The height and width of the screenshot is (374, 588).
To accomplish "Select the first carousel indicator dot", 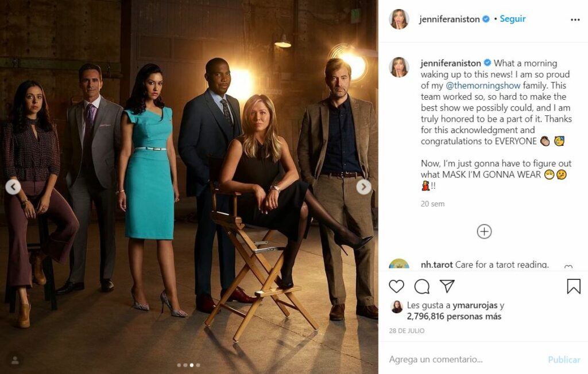I will (x=179, y=365).
